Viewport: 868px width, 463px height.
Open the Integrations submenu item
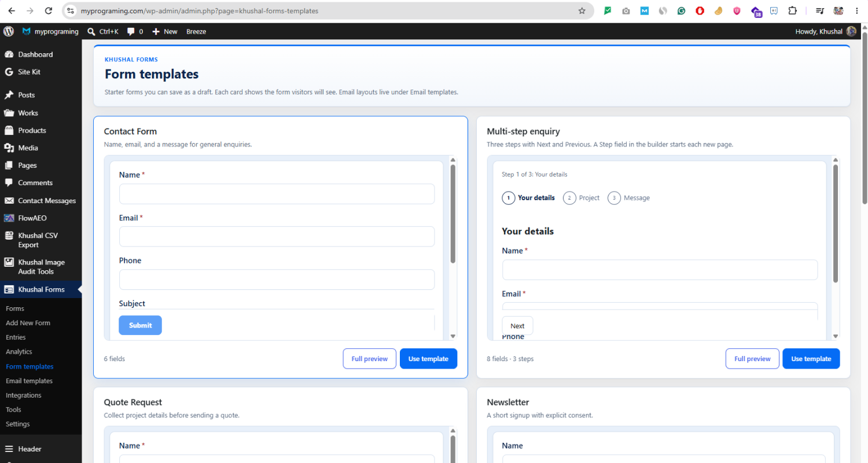pos(24,395)
